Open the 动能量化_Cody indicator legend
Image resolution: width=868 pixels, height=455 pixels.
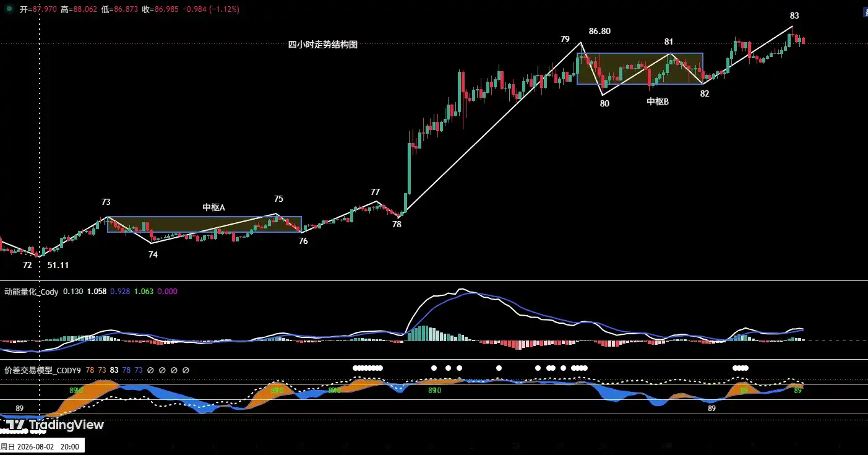pyautogui.click(x=32, y=292)
